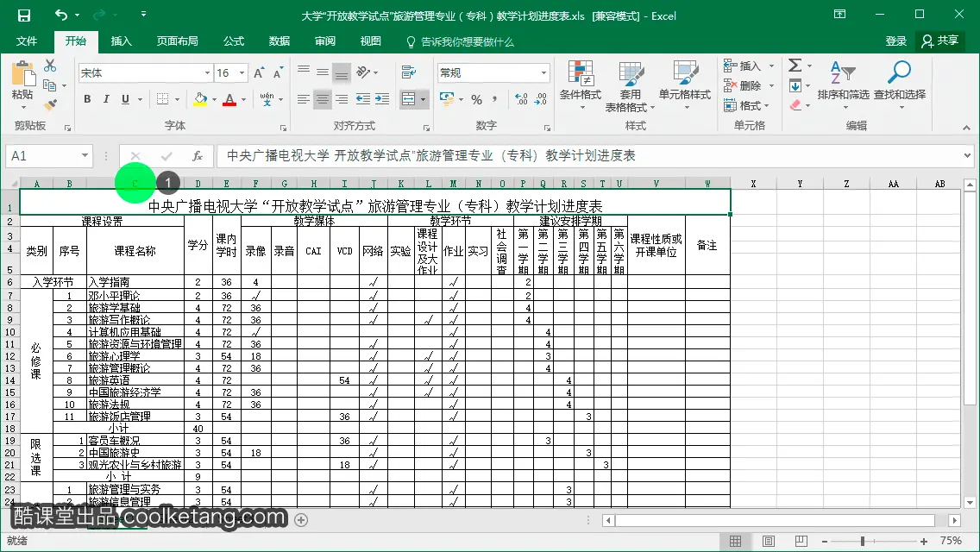Increase decimal places
The height and width of the screenshot is (552, 980).
click(x=521, y=99)
